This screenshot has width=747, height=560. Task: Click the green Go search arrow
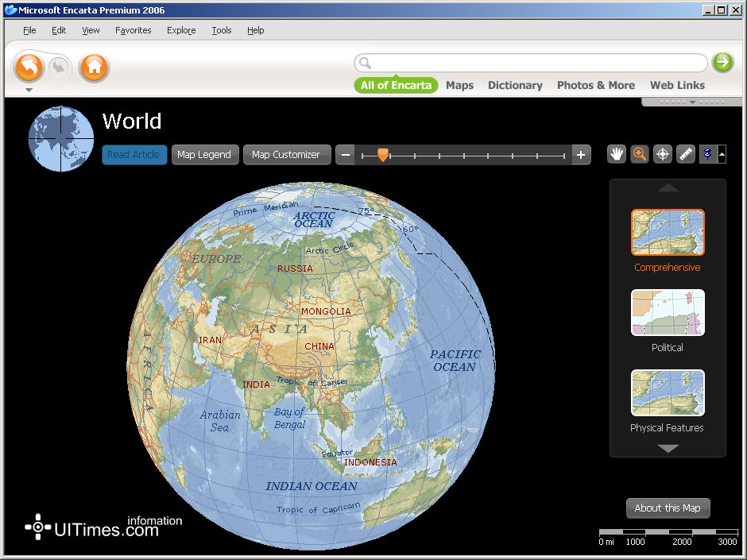point(722,62)
